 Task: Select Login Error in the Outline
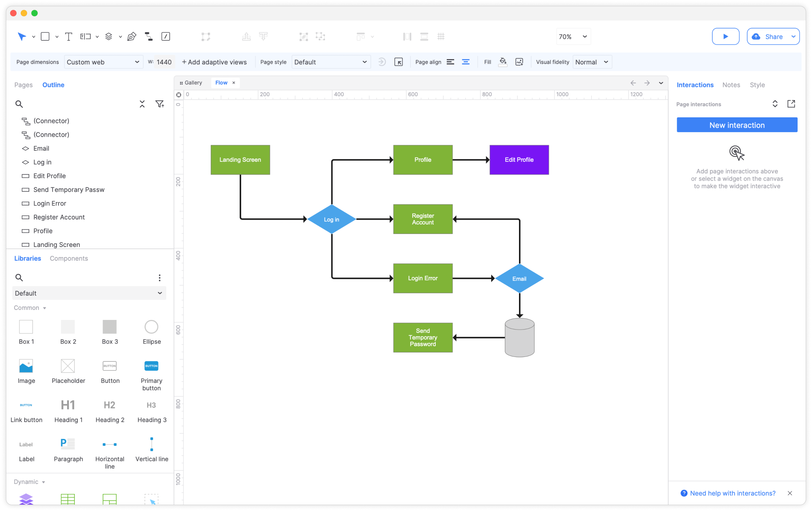tap(50, 203)
